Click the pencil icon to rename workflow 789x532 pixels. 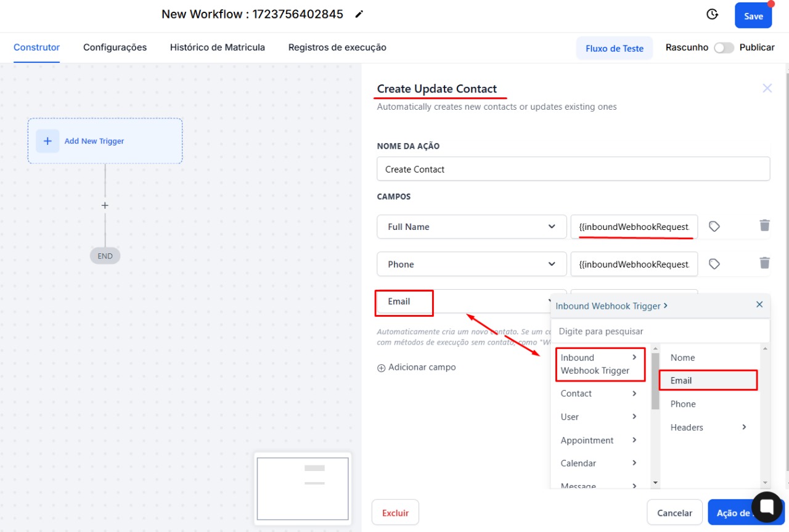tap(359, 14)
